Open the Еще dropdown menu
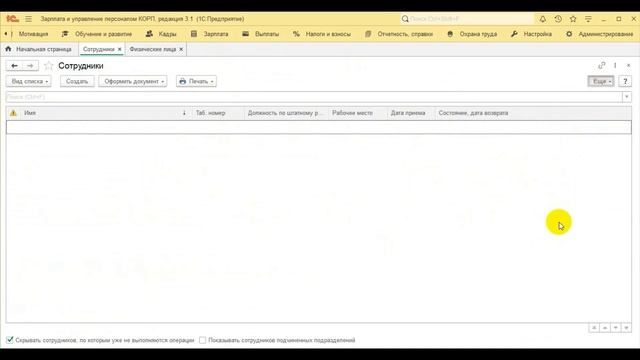 [601, 81]
